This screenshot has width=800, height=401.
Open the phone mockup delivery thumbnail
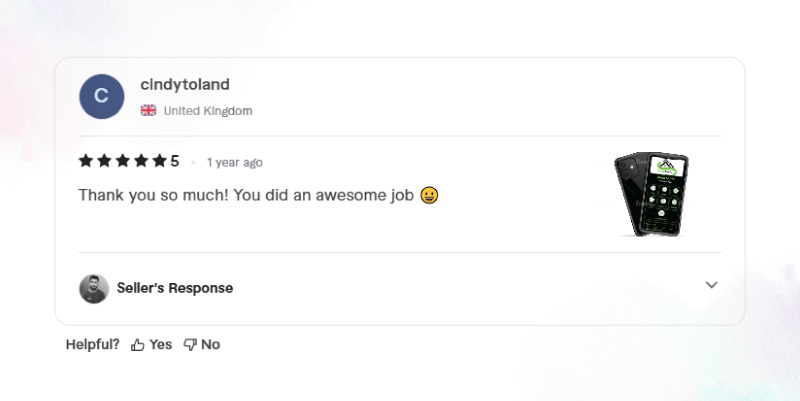(653, 194)
